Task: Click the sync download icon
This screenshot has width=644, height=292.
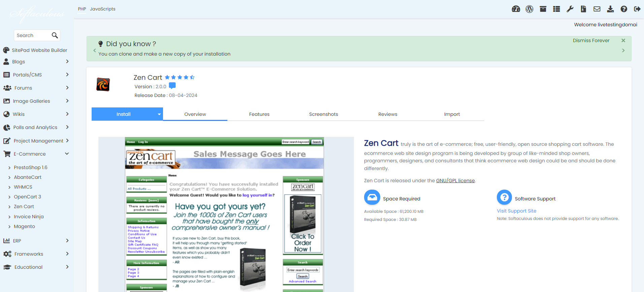Action: point(610,9)
